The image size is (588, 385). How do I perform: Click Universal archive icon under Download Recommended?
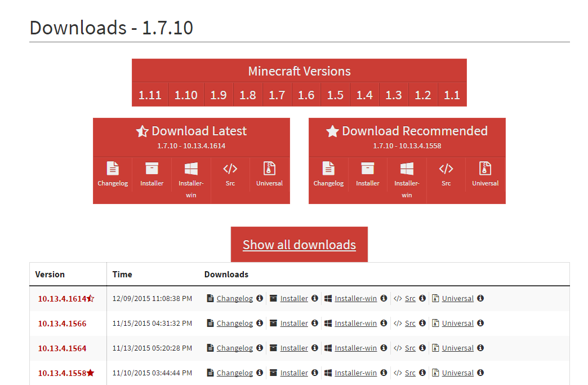tap(485, 169)
